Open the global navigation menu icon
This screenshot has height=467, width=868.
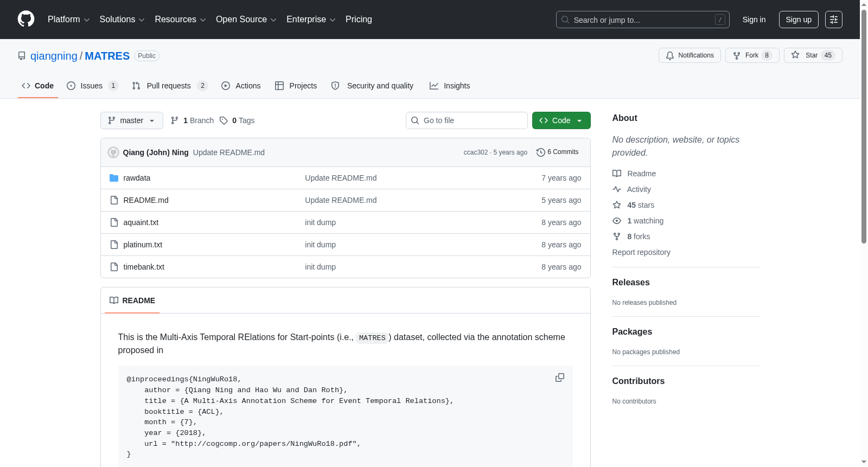[x=834, y=20]
